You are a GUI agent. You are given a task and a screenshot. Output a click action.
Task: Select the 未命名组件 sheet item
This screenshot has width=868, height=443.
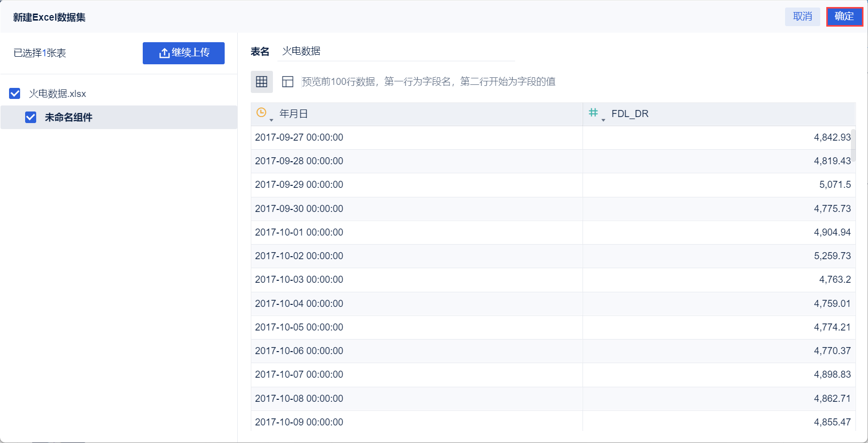click(x=119, y=117)
